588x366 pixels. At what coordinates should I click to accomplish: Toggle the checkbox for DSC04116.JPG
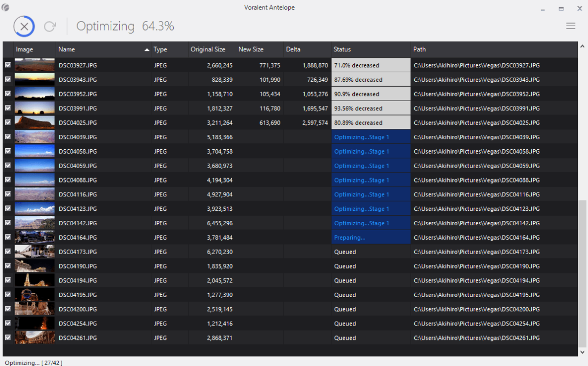click(7, 194)
